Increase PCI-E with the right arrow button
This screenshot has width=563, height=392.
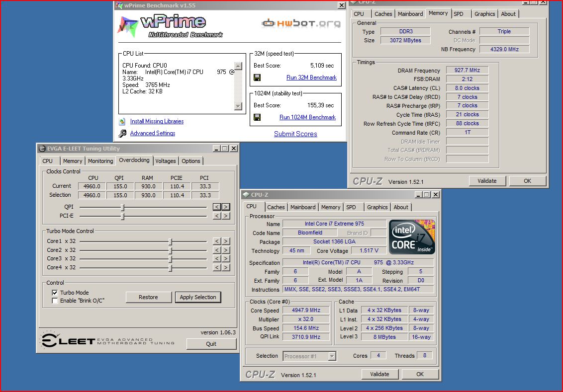click(x=226, y=216)
